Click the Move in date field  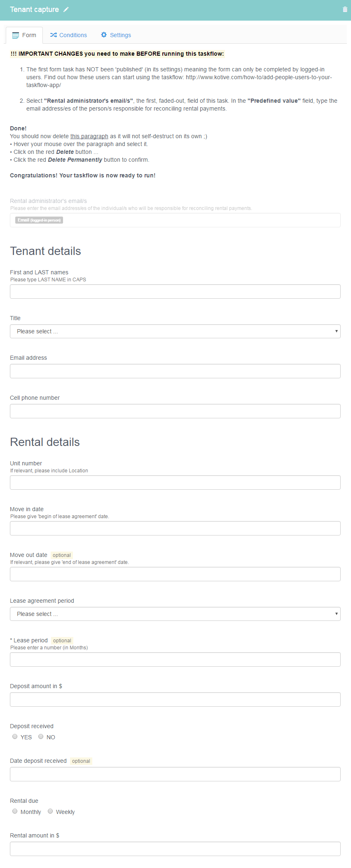(175, 528)
